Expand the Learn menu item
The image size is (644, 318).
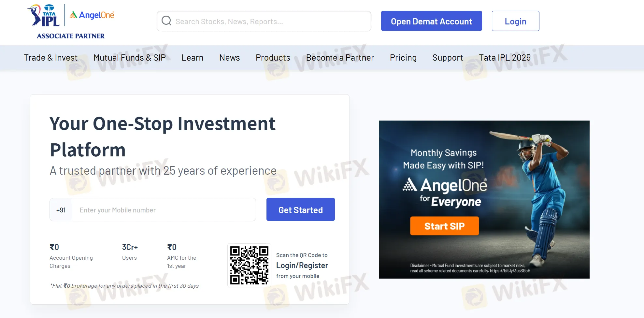pyautogui.click(x=193, y=58)
